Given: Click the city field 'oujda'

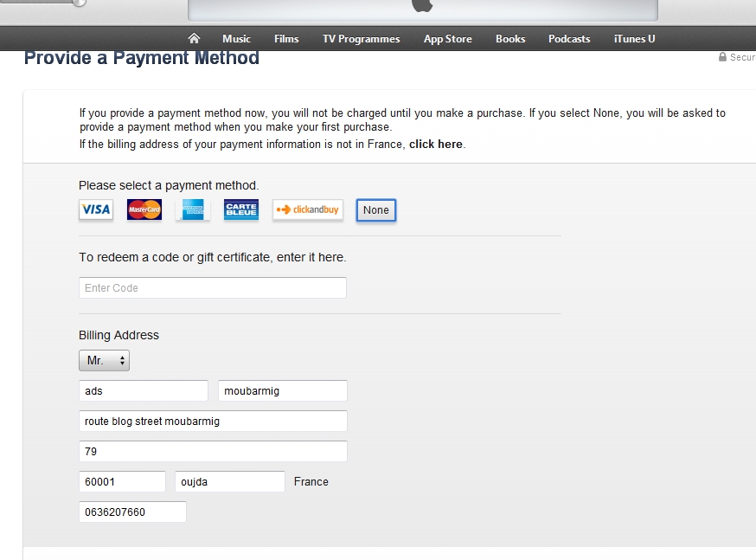Looking at the screenshot, I should coord(229,482).
